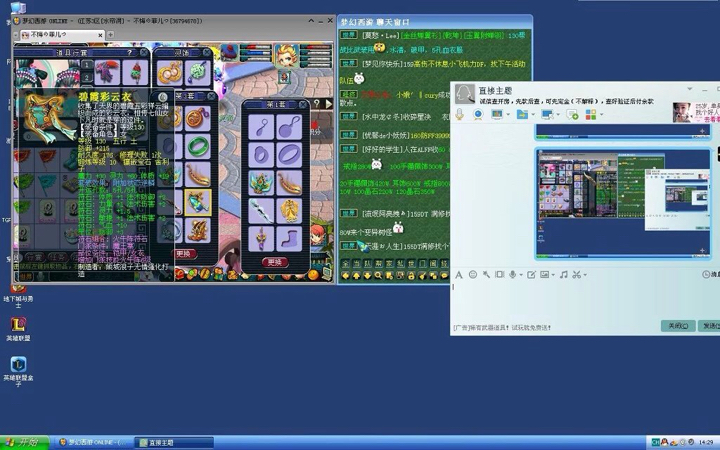
Task: Click the gold earrings icon in 灵饰 panel
Action: (169, 73)
